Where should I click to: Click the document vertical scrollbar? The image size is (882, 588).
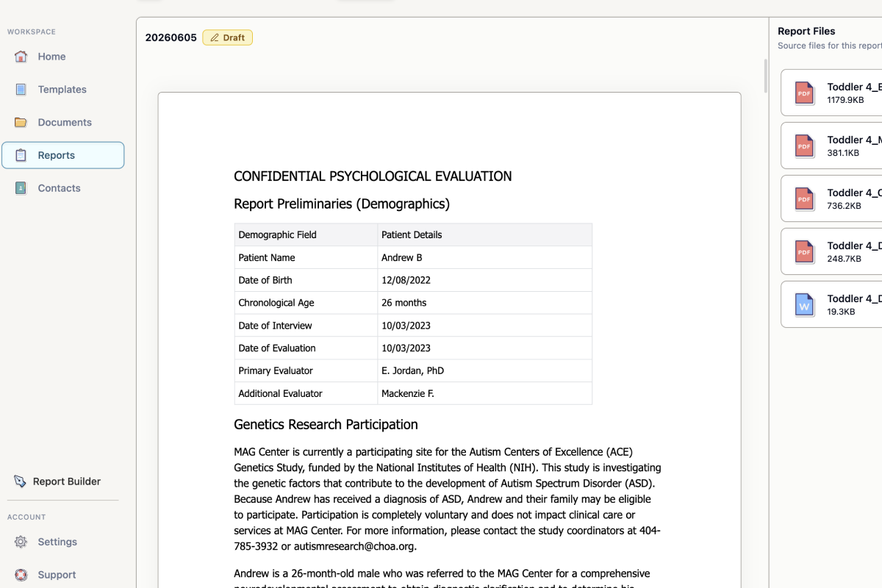(765, 76)
